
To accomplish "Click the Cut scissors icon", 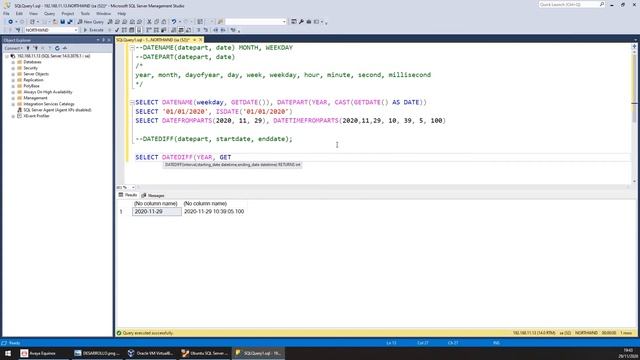I will [x=149, y=22].
